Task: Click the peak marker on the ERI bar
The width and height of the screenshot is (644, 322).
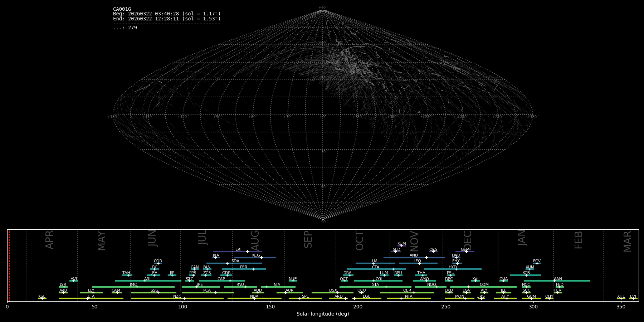Action: [248, 252]
